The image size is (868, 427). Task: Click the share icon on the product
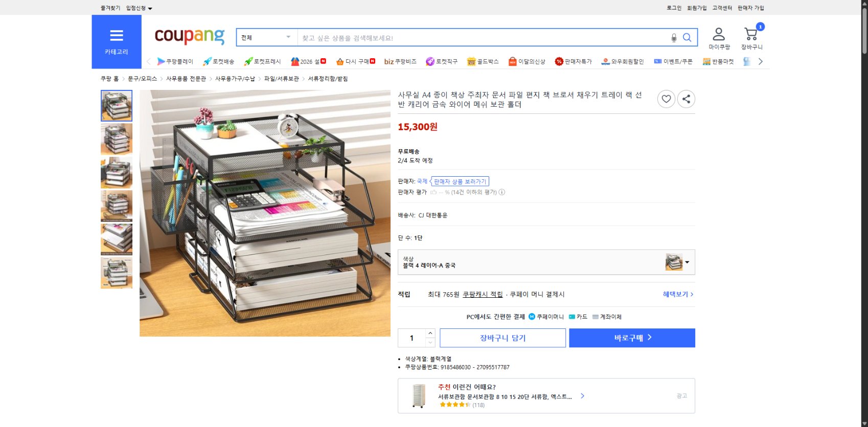(x=686, y=99)
